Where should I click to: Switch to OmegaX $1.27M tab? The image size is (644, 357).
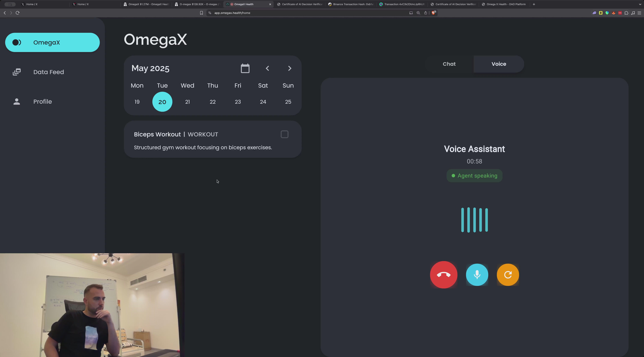(x=146, y=4)
